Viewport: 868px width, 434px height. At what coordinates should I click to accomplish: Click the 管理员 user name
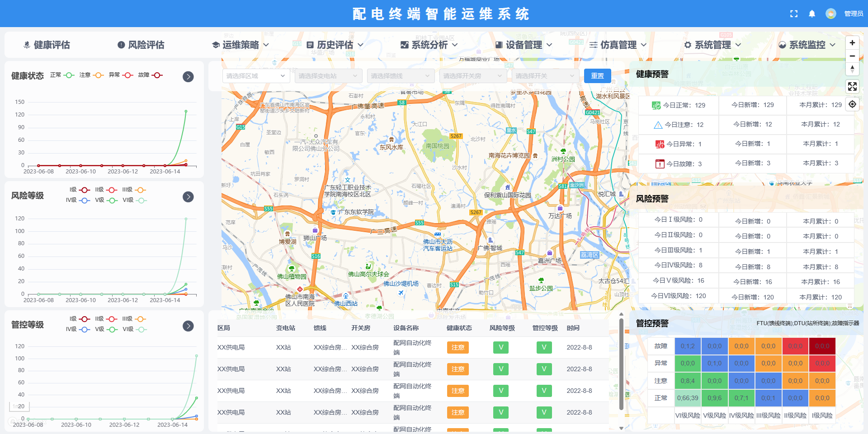pyautogui.click(x=854, y=14)
